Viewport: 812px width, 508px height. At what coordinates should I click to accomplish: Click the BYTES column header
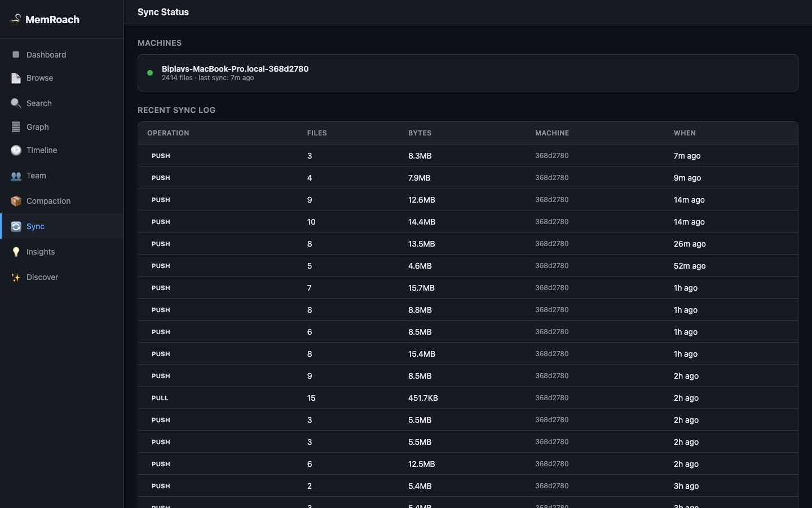coord(420,133)
